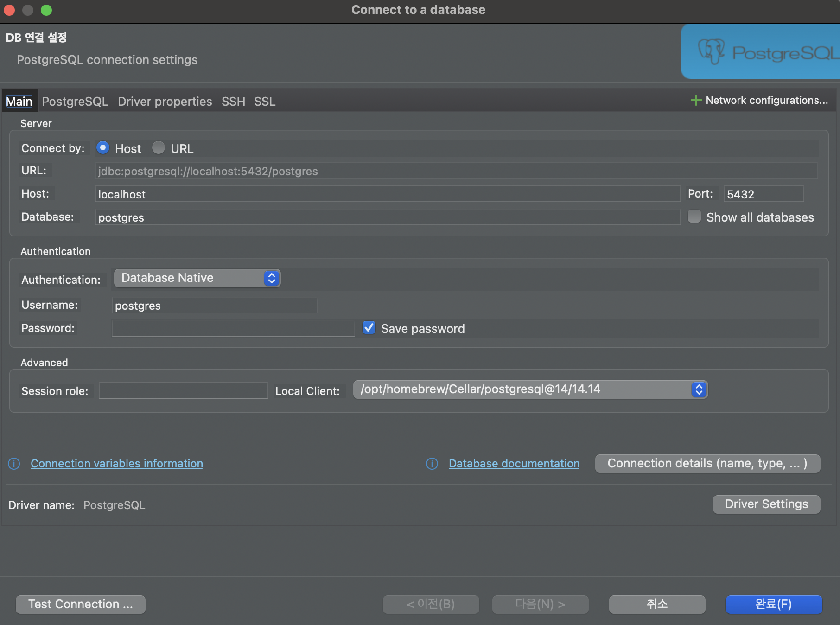This screenshot has height=625, width=840.
Task: Click the Port field showing 5432
Action: tap(764, 194)
